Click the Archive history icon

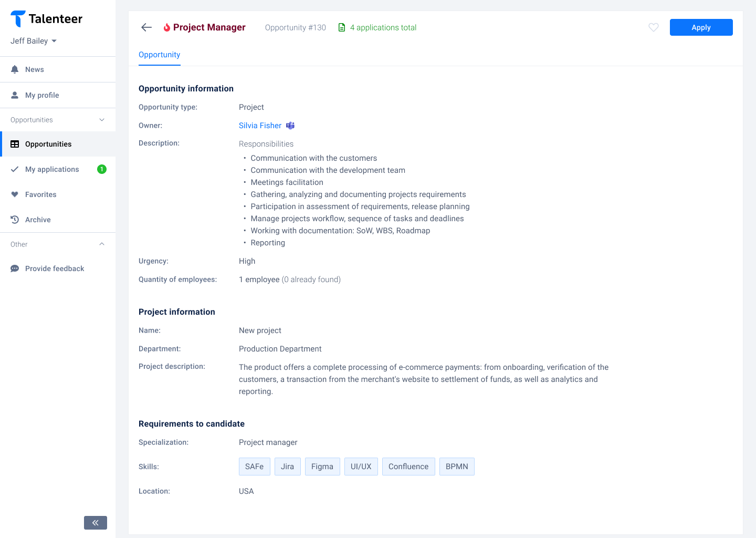(15, 219)
